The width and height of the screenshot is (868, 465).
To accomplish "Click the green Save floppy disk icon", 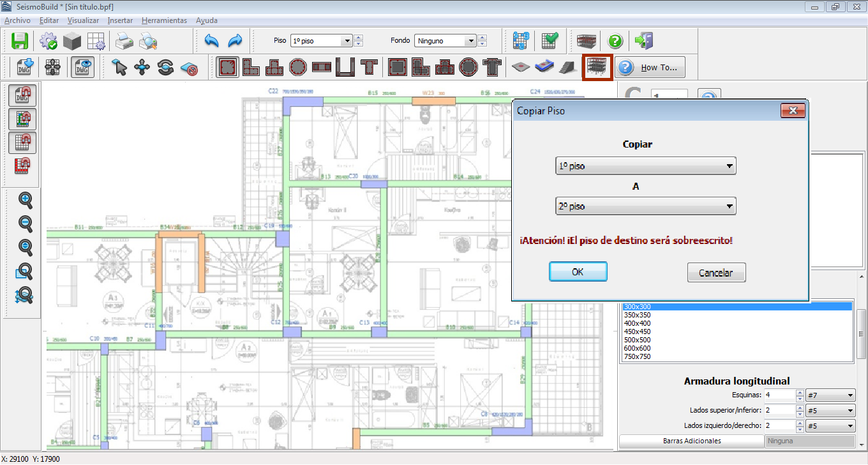I will 20,41.
